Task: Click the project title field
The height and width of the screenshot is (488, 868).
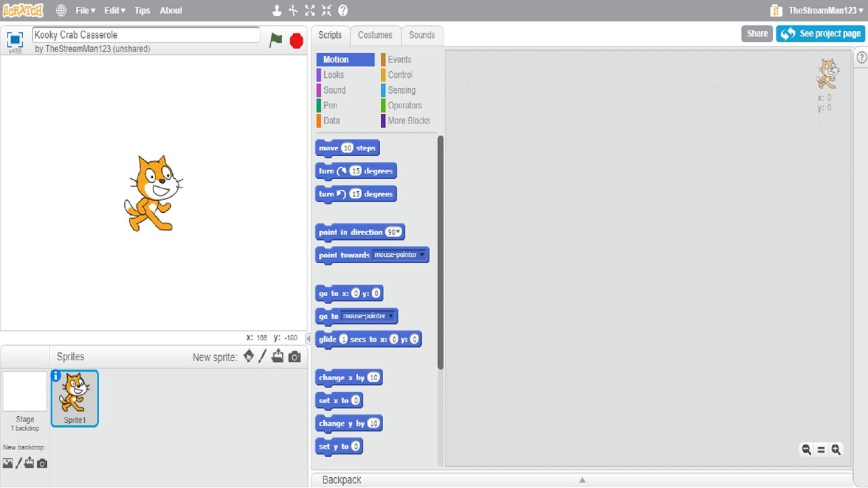Action: 146,35
